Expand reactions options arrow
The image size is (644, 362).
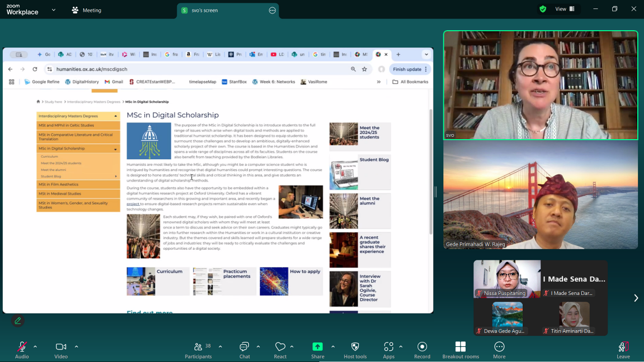(x=292, y=347)
